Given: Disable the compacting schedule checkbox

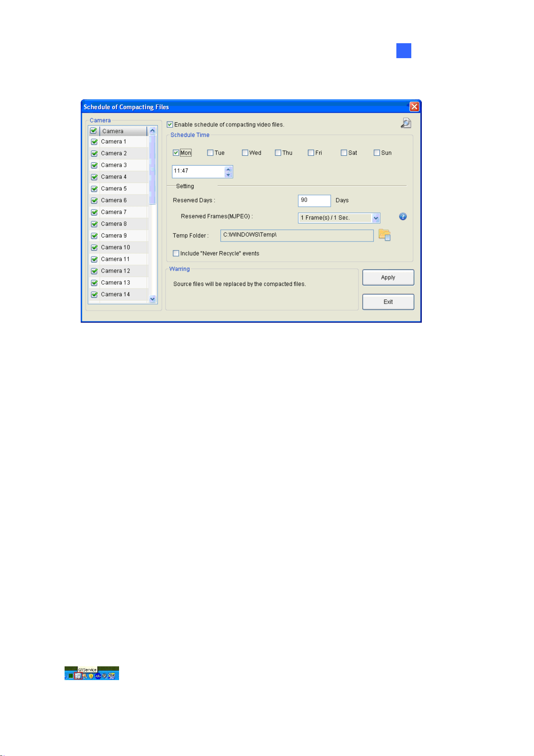Looking at the screenshot, I should point(170,124).
